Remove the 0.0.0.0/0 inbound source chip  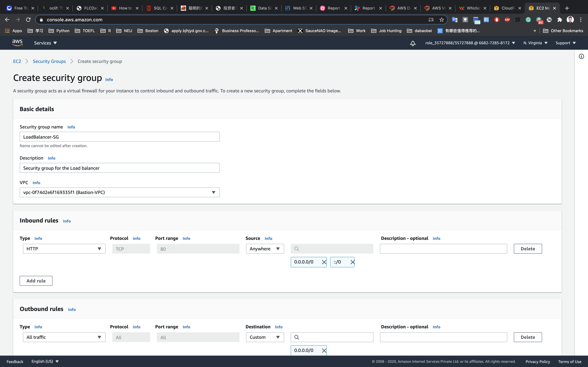[324, 262]
